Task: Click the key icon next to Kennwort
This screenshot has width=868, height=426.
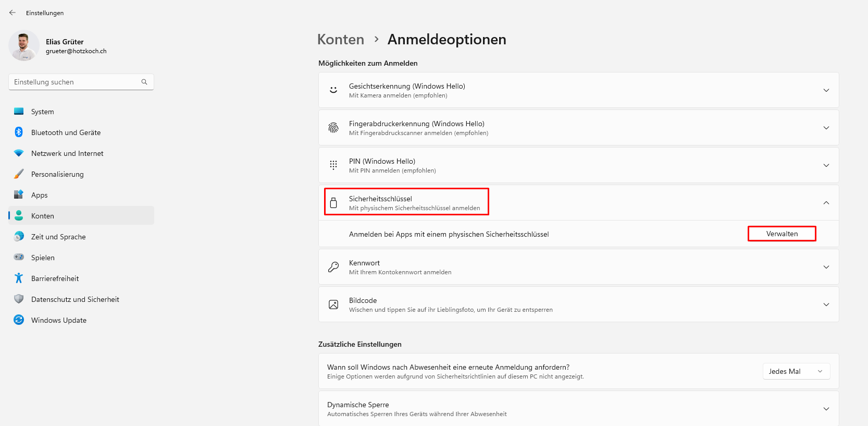Action: [x=333, y=267]
